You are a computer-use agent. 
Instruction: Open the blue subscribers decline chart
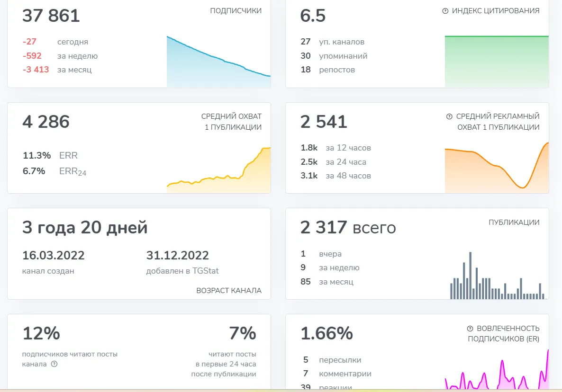click(x=218, y=62)
